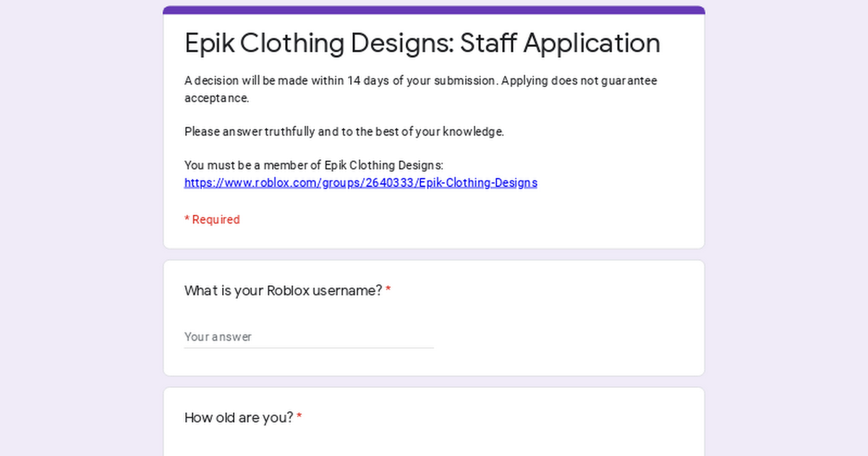Image resolution: width=868 pixels, height=456 pixels.
Task: Select the "What is your Roblox username?" label
Action: [283, 290]
